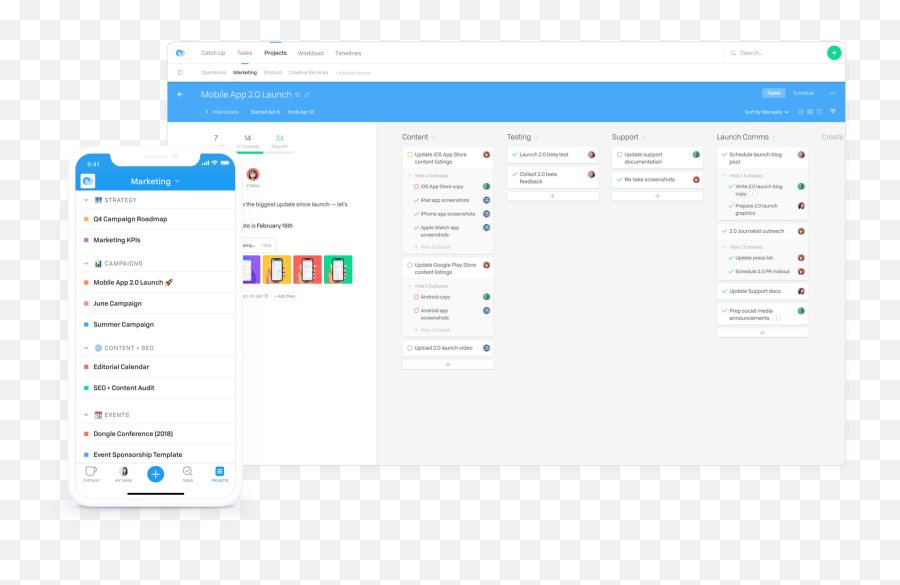Click the Flow logo in the top toolbar
This screenshot has width=900, height=585.
(x=180, y=53)
